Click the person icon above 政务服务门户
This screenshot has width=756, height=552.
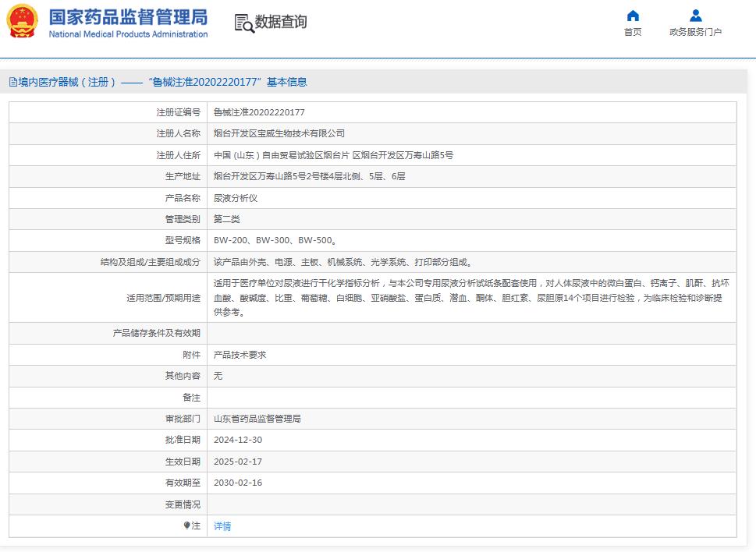click(695, 15)
